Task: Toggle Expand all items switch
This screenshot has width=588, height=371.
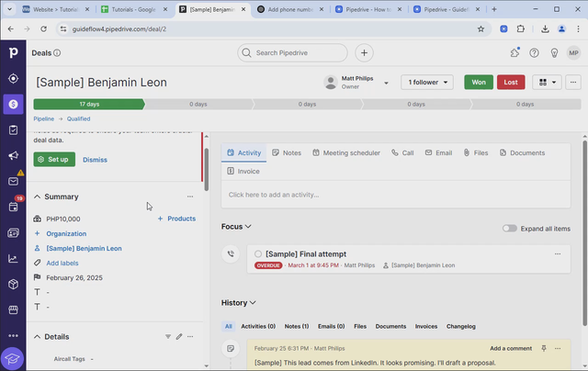Action: click(509, 228)
